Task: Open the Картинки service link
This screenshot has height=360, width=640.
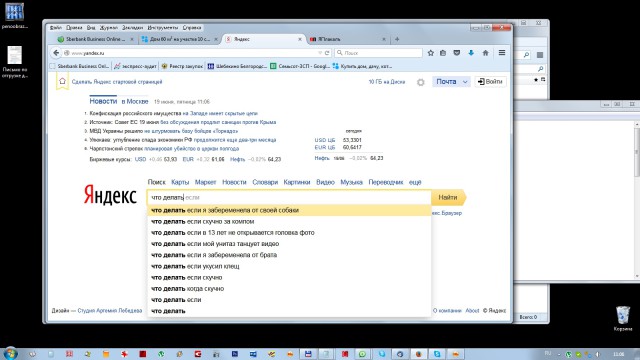Action: [297, 182]
